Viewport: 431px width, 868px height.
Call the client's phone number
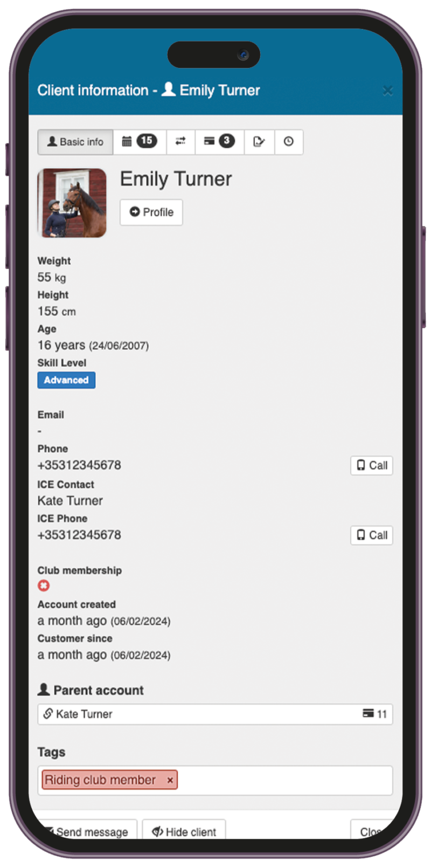pyautogui.click(x=372, y=465)
